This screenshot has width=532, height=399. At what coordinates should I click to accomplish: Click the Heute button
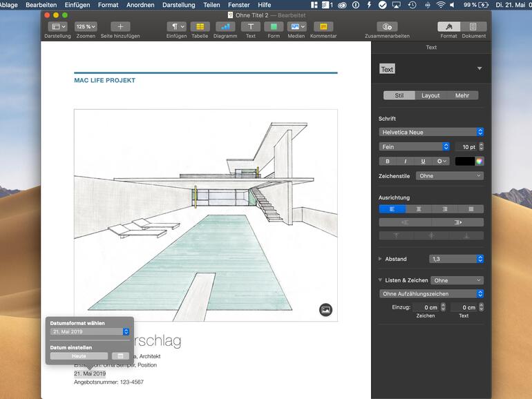pyautogui.click(x=79, y=356)
